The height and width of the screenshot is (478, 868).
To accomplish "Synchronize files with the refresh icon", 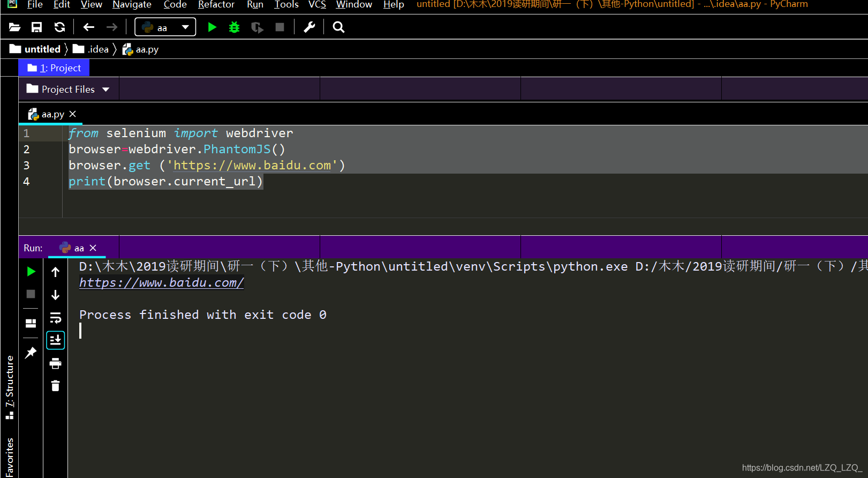I will click(59, 27).
